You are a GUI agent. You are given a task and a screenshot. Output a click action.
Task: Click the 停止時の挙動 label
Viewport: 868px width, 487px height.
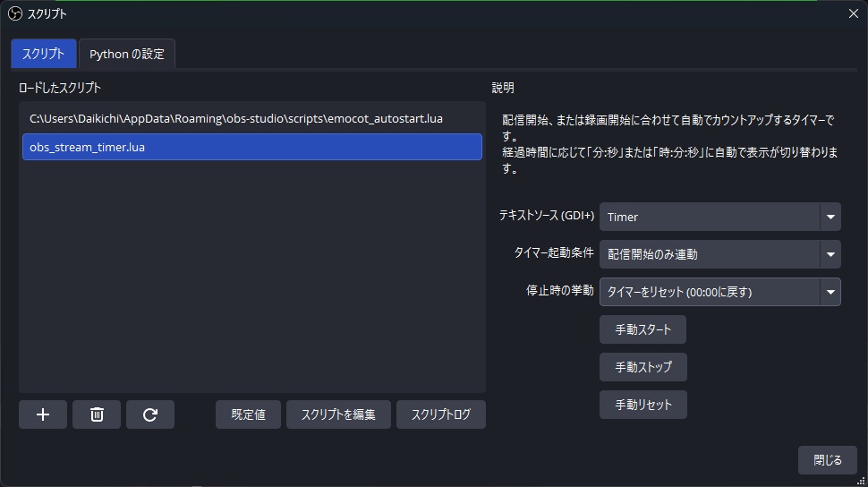tap(559, 290)
